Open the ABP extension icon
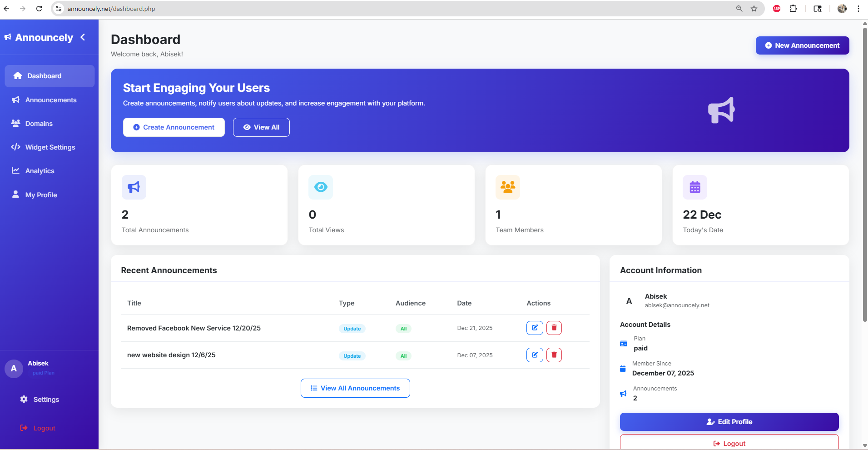The height and width of the screenshot is (450, 868). (777, 9)
